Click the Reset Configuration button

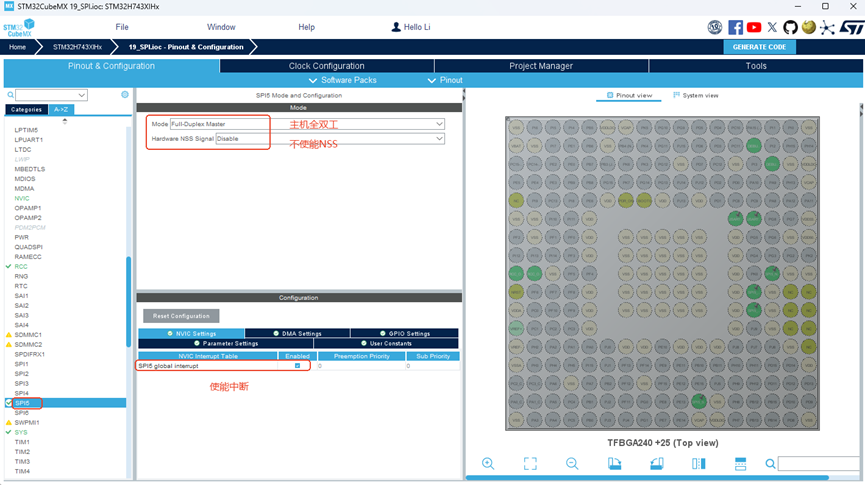181,316
